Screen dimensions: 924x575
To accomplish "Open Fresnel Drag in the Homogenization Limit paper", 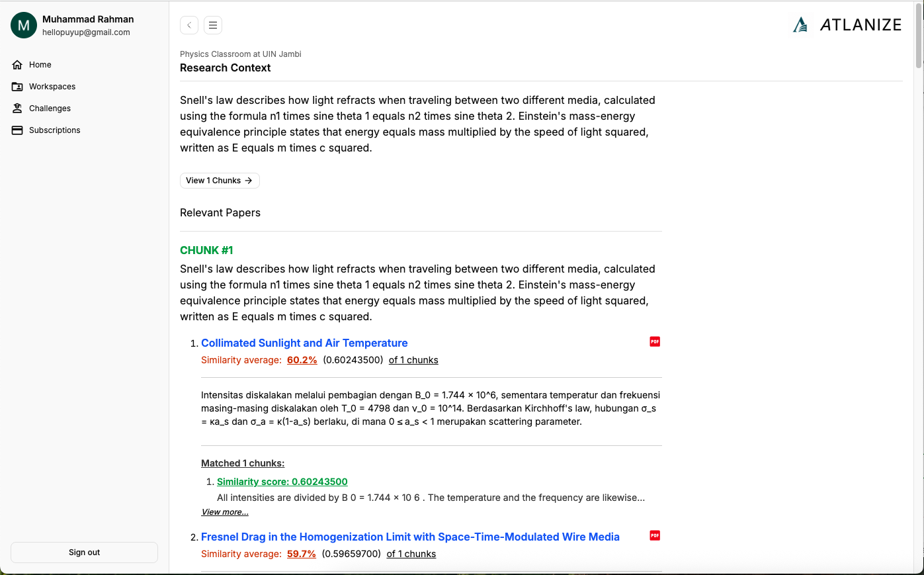I will coord(410,537).
